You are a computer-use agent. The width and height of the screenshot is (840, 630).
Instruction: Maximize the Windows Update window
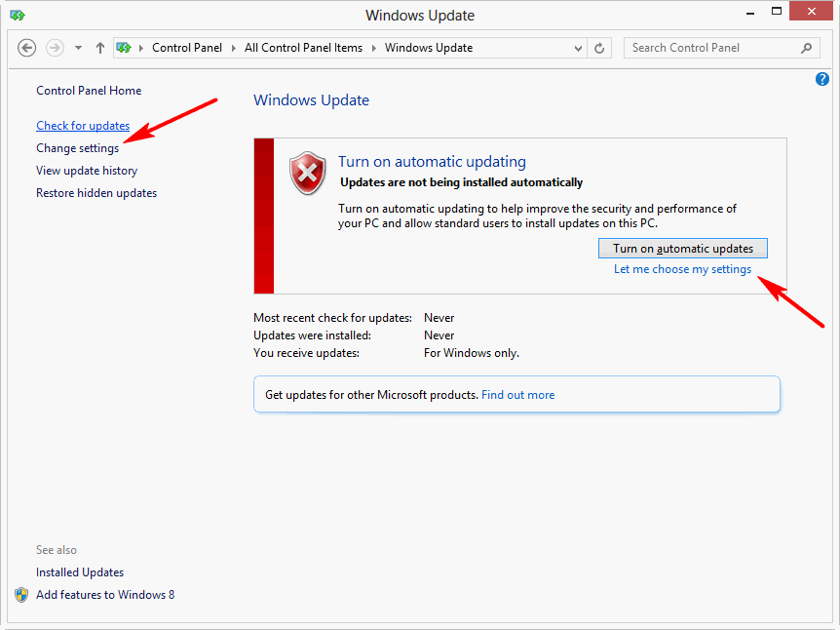tap(777, 12)
